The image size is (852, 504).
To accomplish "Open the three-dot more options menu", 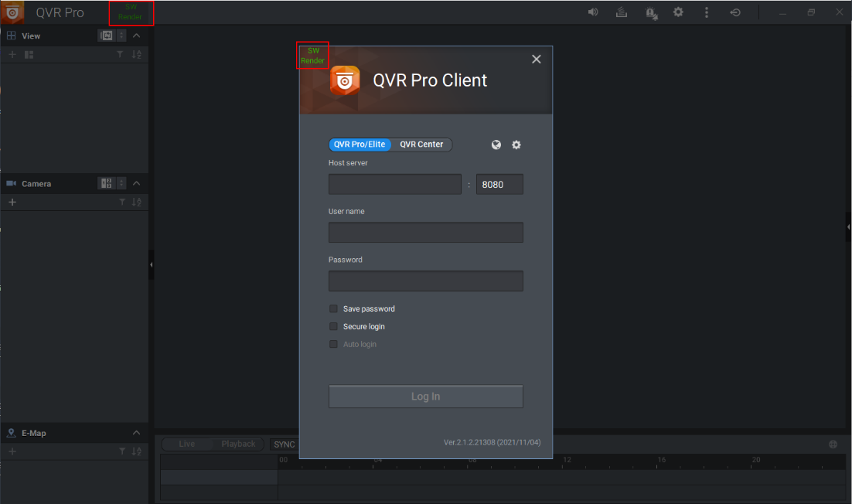I will pyautogui.click(x=707, y=12).
